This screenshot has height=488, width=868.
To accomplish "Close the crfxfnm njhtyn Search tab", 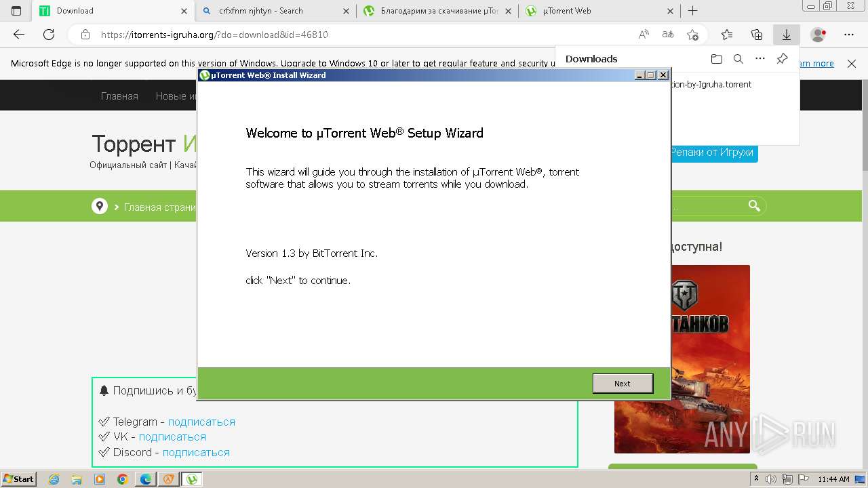I will pyautogui.click(x=346, y=11).
